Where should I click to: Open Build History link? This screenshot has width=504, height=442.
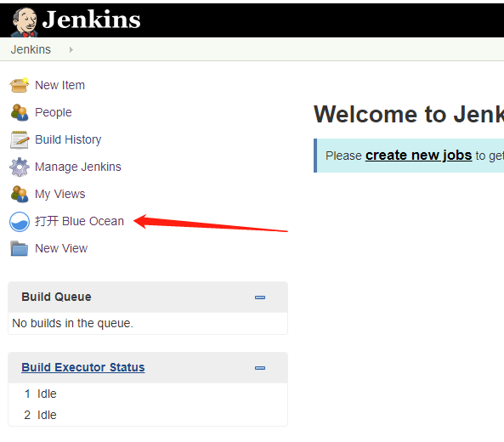pos(68,139)
